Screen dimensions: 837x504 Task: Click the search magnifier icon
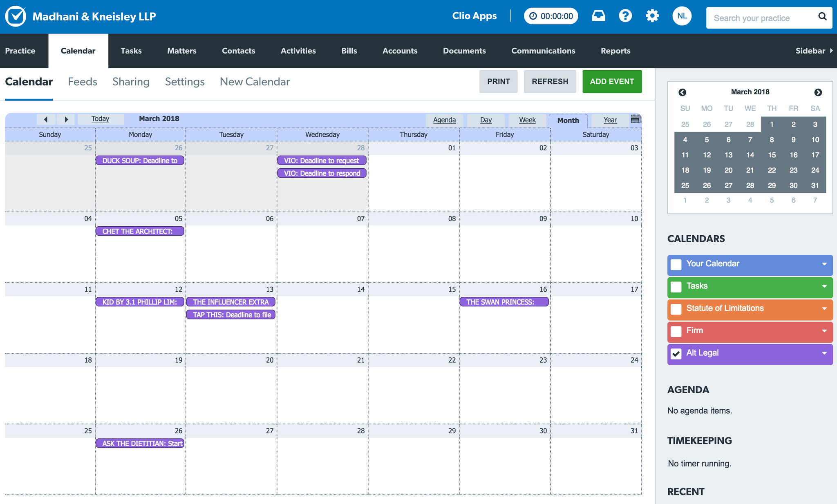(822, 17)
